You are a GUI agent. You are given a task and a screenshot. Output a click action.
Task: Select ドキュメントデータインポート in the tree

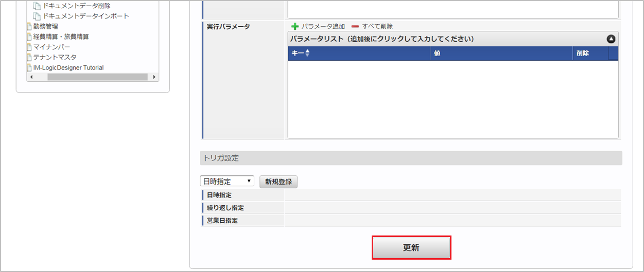pos(86,16)
